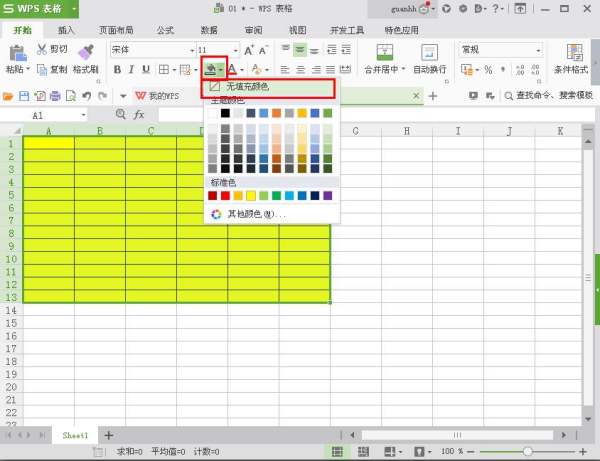Click the increase font size icon
Screen dimensions: 600x461
pos(249,49)
